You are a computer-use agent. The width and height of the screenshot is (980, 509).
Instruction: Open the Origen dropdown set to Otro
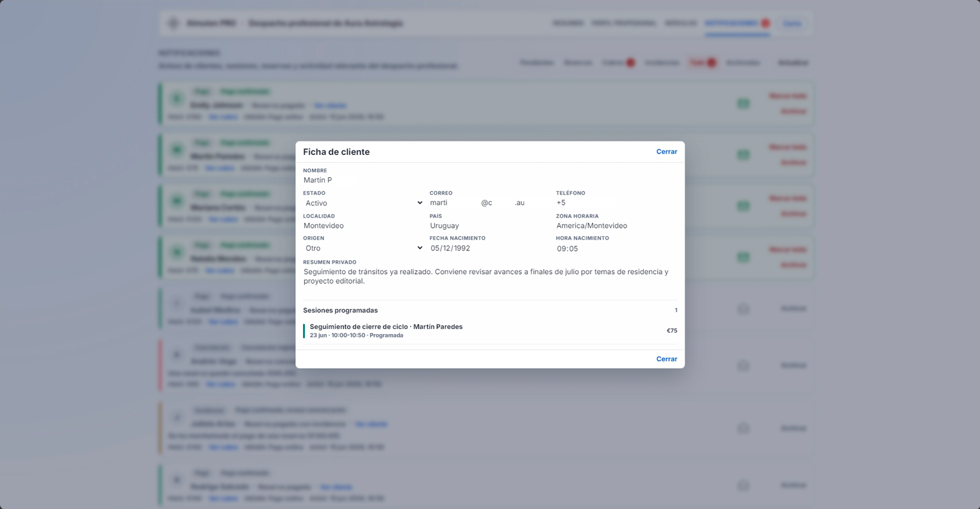coord(363,248)
